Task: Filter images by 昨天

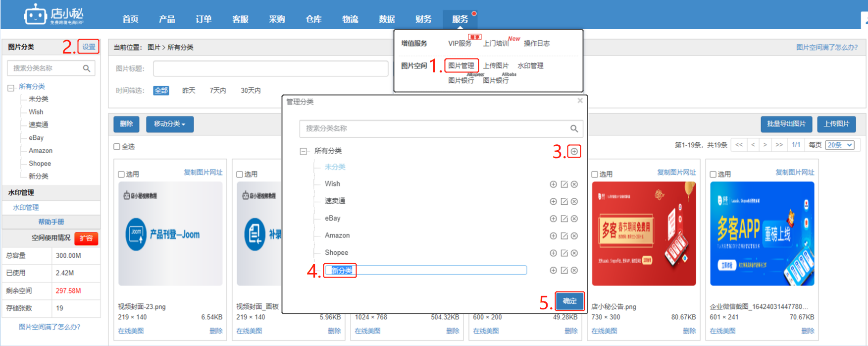Action: click(189, 91)
